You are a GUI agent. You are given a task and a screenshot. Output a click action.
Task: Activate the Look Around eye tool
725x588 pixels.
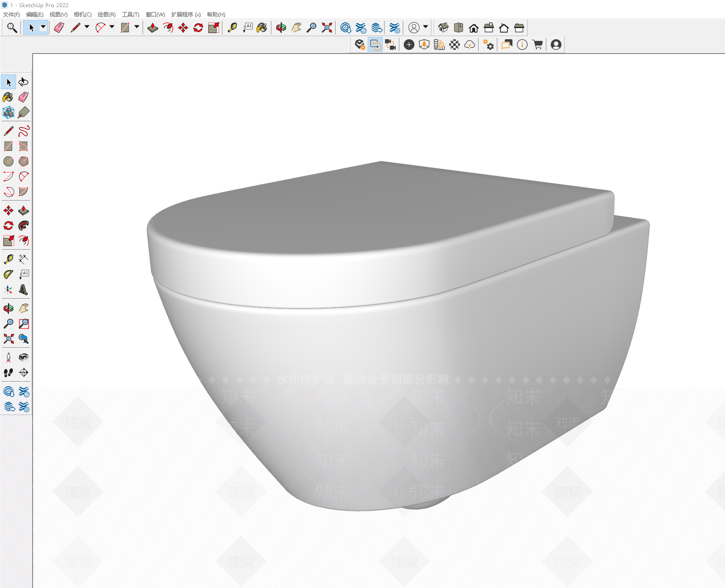24,358
